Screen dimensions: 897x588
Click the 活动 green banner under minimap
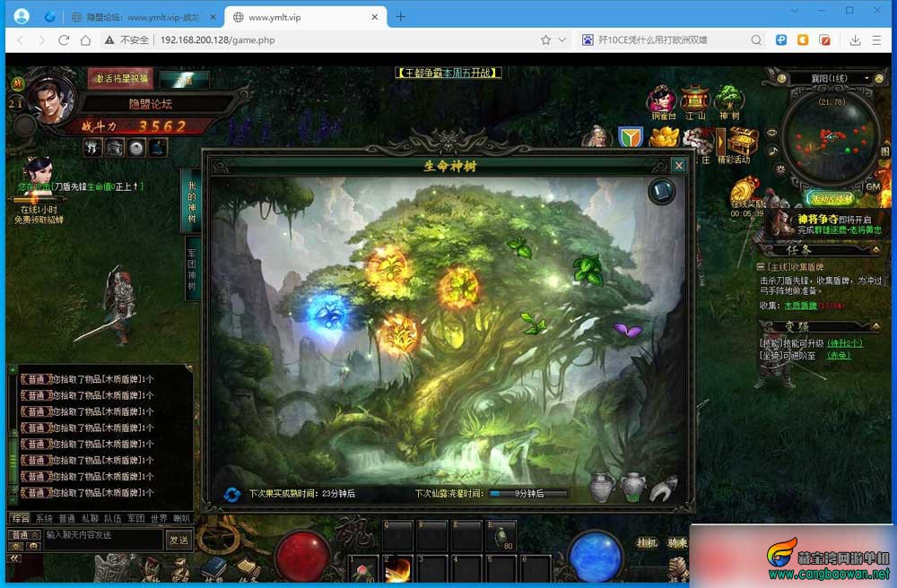point(832,199)
